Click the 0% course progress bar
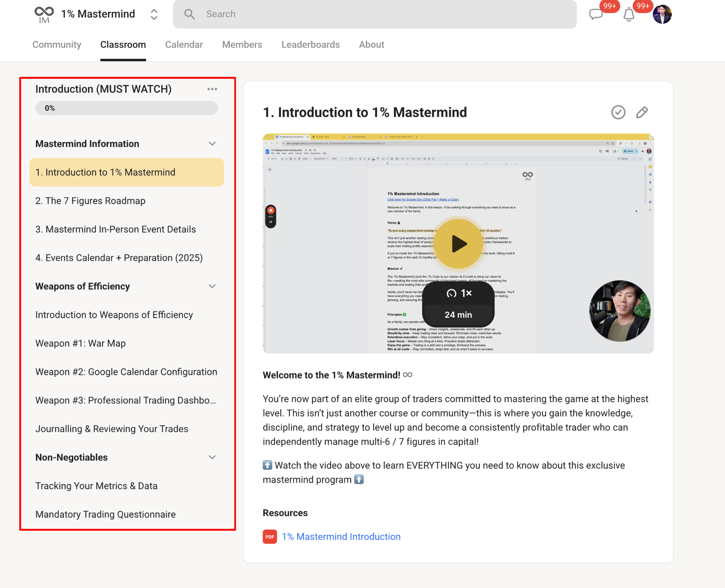The width and height of the screenshot is (725, 588). coord(127,108)
